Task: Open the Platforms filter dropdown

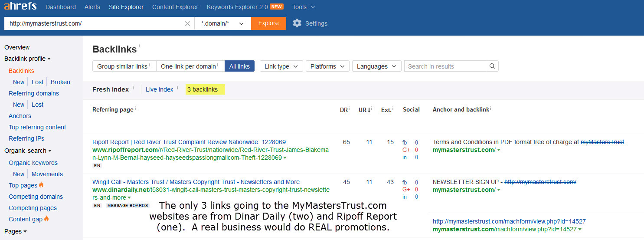Action: (x=328, y=66)
